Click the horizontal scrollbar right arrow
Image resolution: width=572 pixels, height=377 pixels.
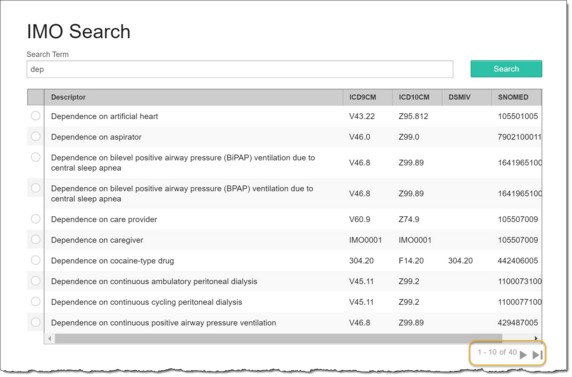tap(536, 338)
